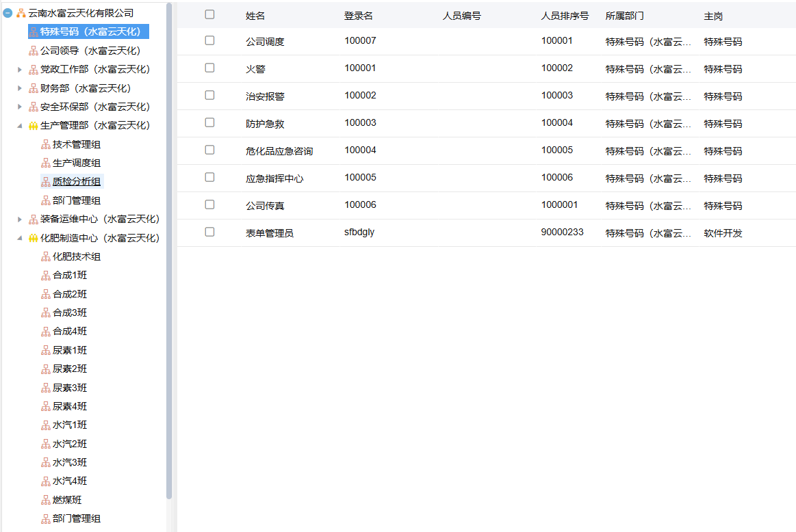Click the department icon next to 公司领导

(x=34, y=51)
